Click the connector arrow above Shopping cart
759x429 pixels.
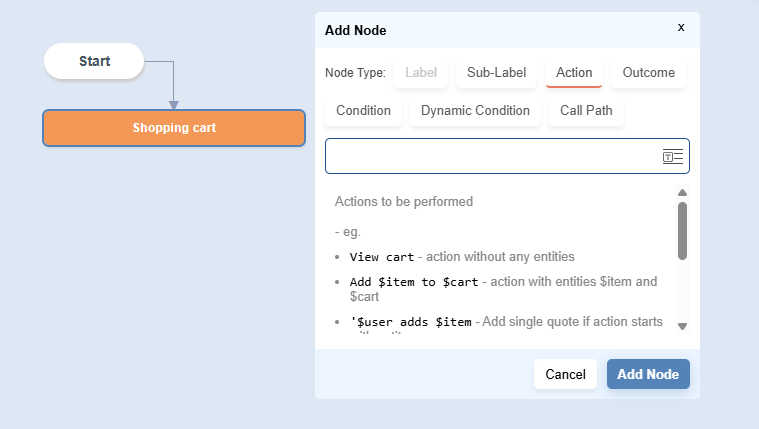coord(173,102)
